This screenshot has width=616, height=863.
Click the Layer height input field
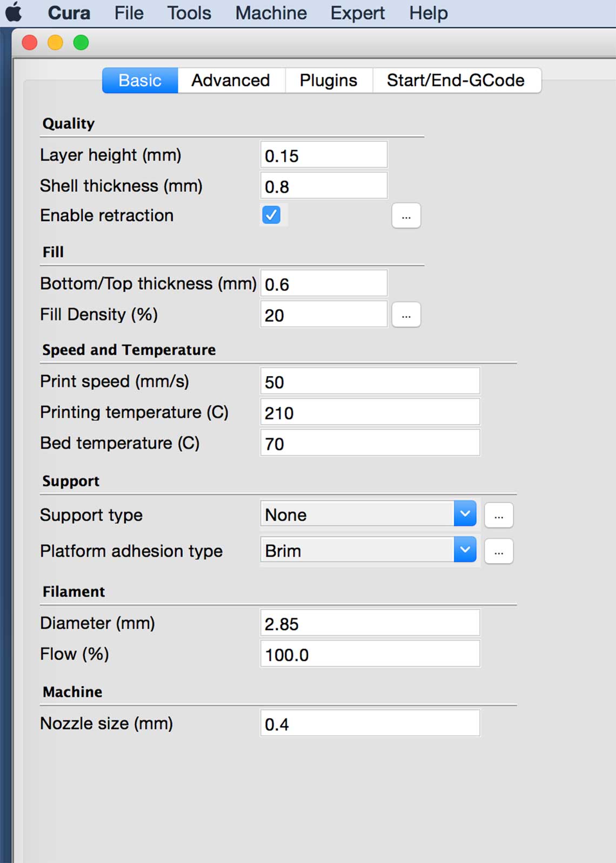[324, 155]
